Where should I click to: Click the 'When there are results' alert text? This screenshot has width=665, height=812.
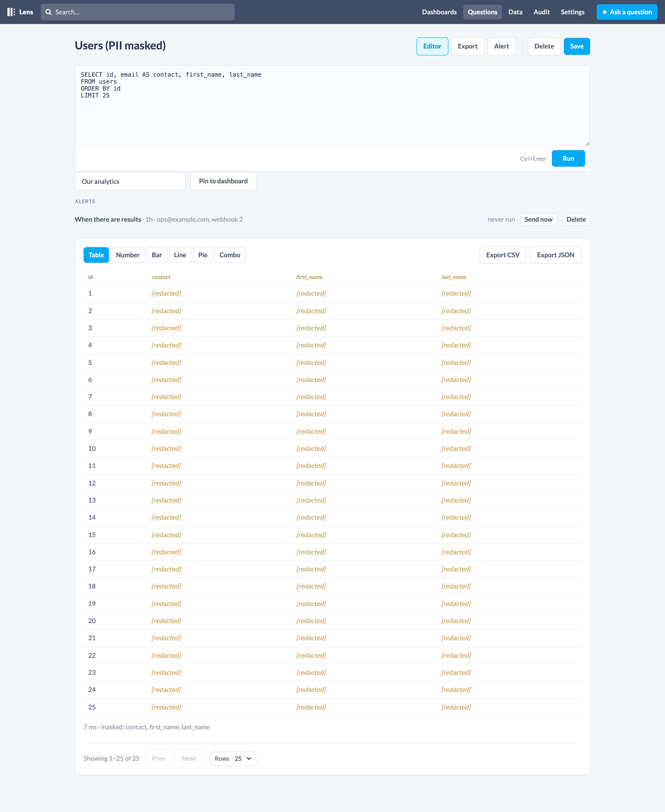coord(108,220)
